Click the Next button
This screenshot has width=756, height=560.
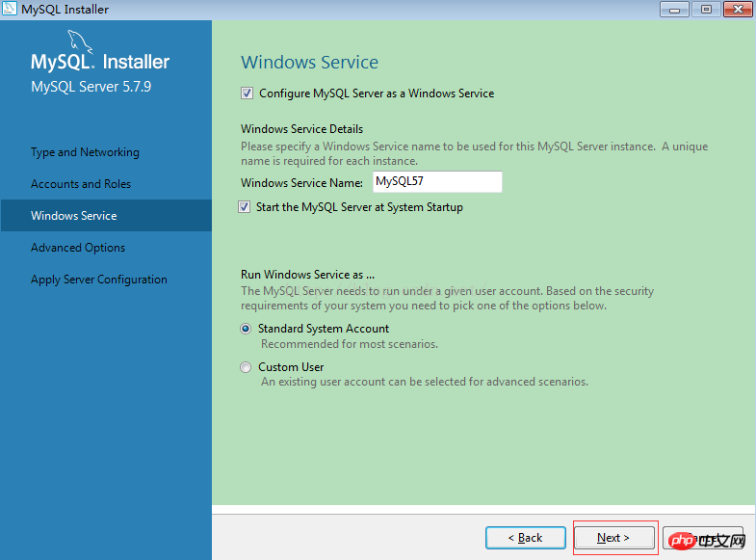point(613,537)
